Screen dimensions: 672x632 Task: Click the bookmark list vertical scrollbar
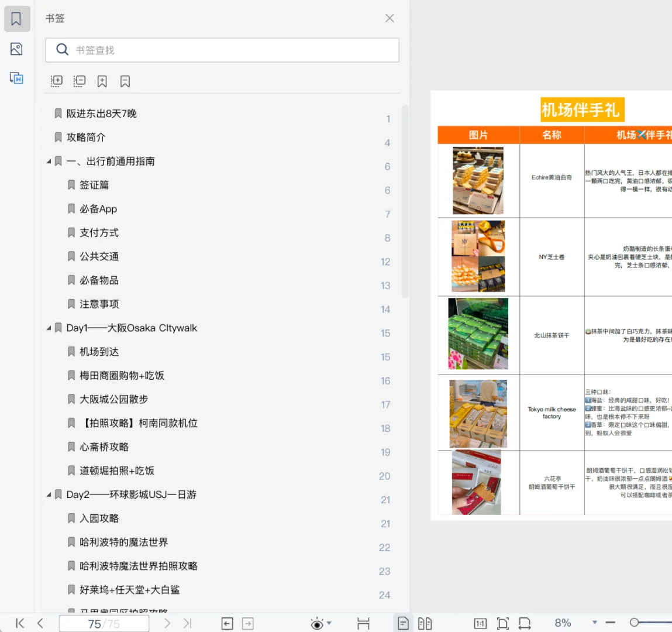point(405,201)
